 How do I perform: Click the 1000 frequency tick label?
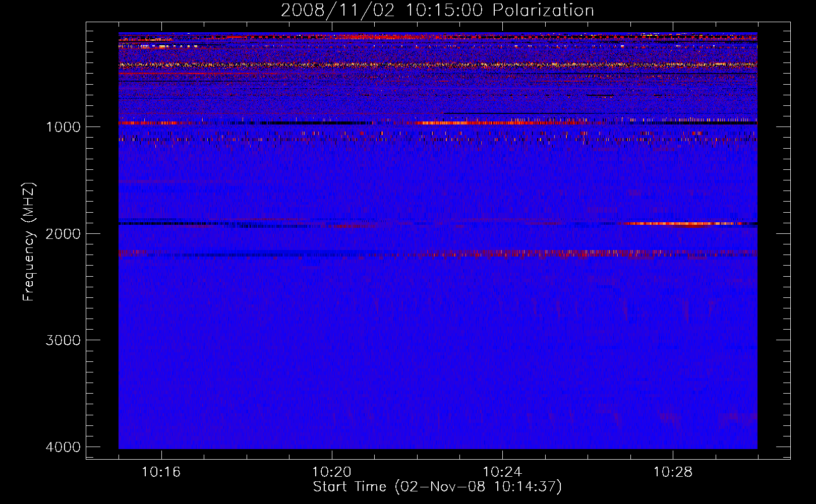63,127
